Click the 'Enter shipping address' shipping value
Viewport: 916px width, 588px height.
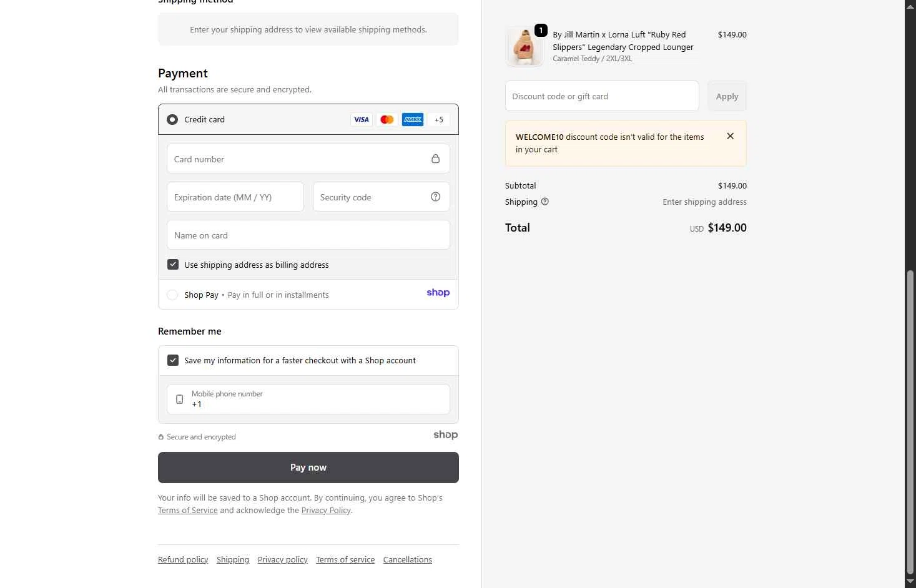click(704, 202)
